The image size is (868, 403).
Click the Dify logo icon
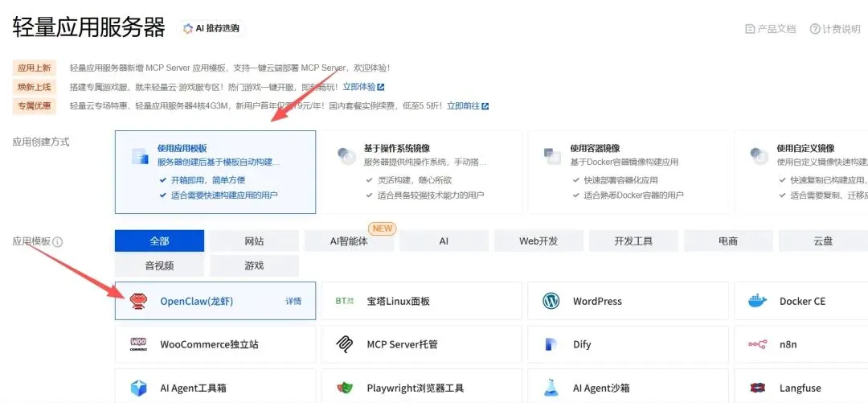551,344
